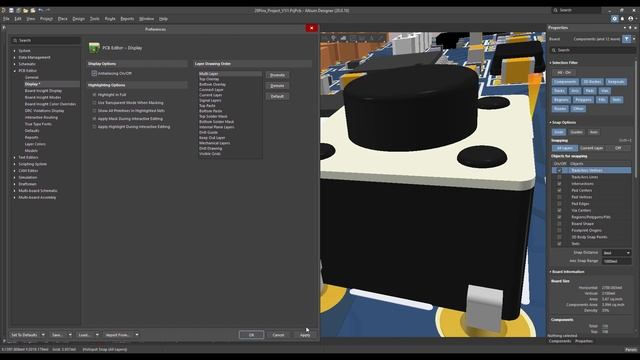Toggle the Antialiasing On/Off checkbox
The image size is (640, 360).
(x=94, y=73)
